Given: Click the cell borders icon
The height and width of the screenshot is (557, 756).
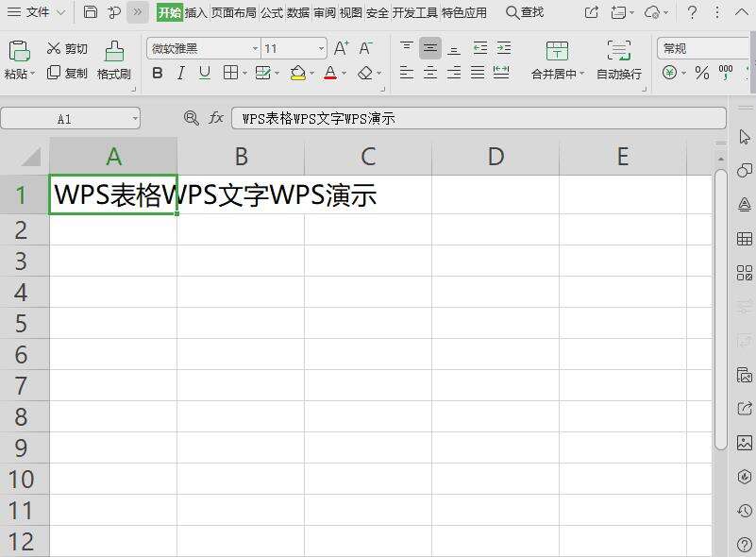Looking at the screenshot, I should 231,73.
